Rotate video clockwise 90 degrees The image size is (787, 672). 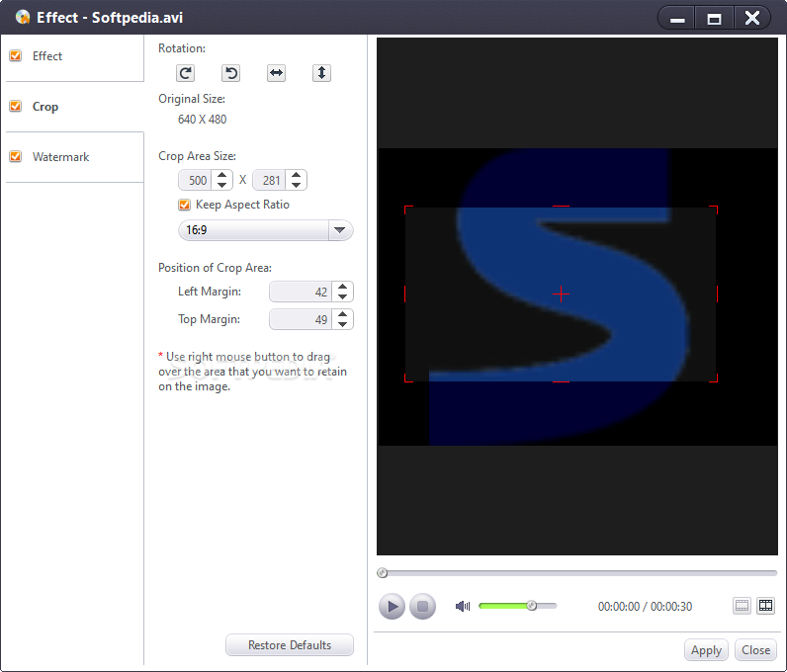click(185, 73)
